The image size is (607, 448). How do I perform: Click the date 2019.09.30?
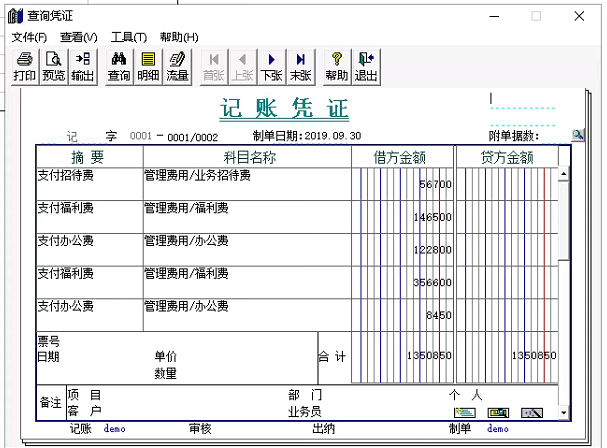[333, 136]
